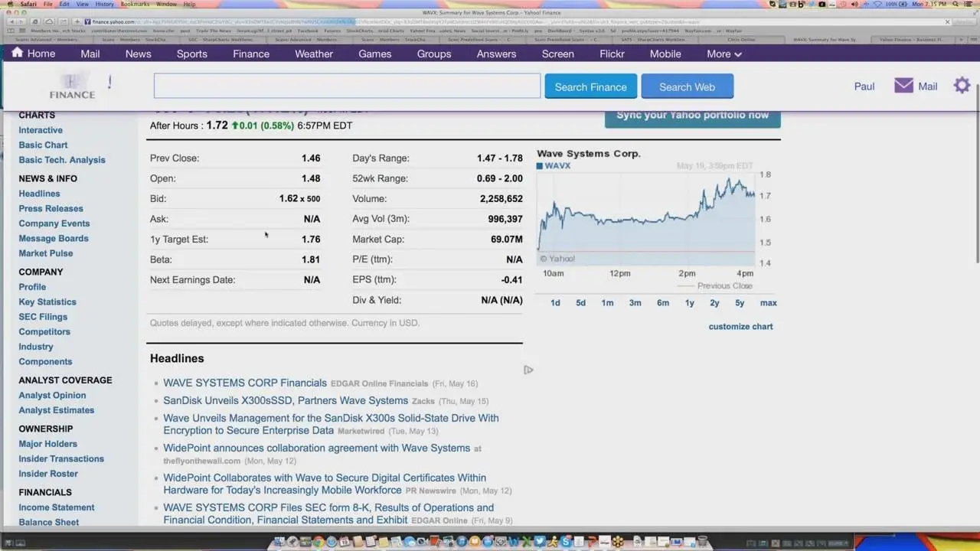This screenshot has height=551, width=980.
Task: Open SEC Filings in the sidebar
Action: pyautogui.click(x=43, y=317)
